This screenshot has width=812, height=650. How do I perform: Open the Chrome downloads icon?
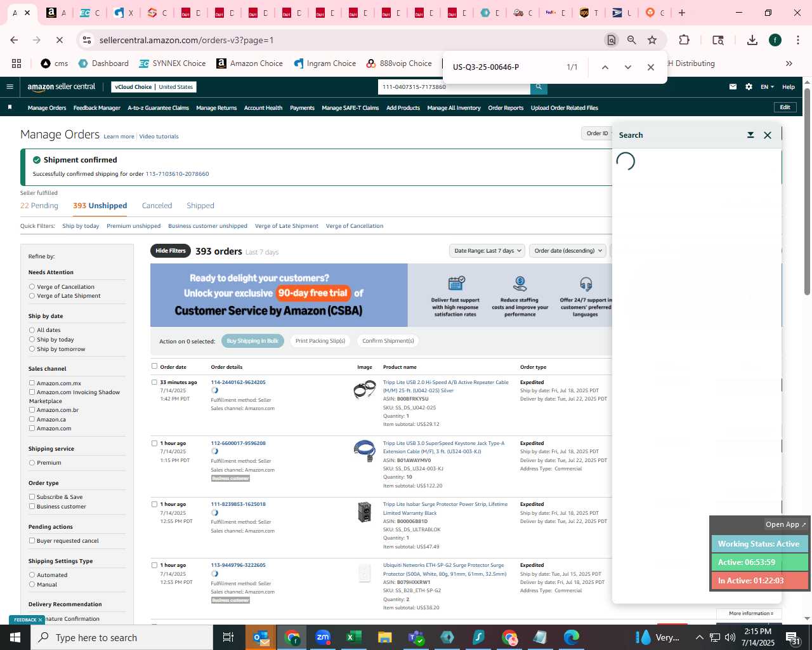pos(752,40)
